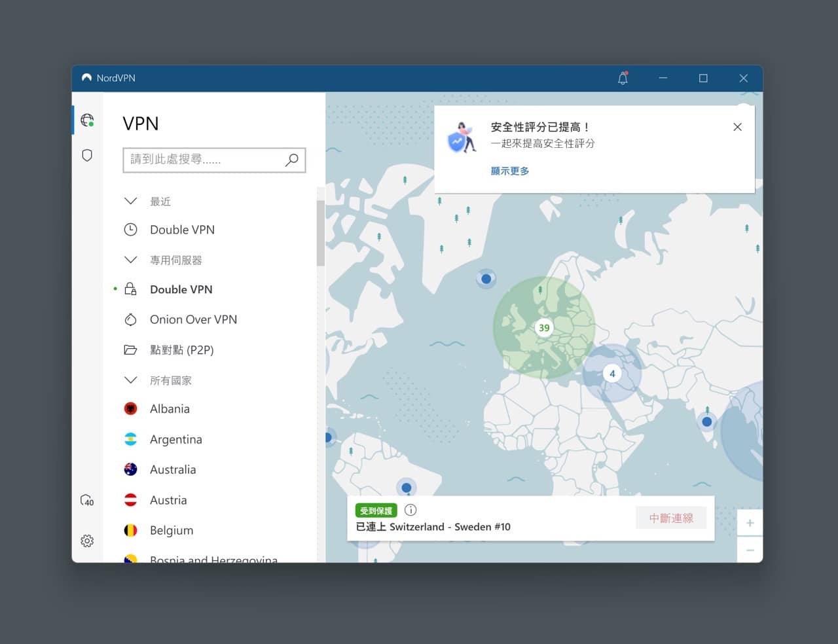Click the Brazil server pin on map

click(407, 488)
